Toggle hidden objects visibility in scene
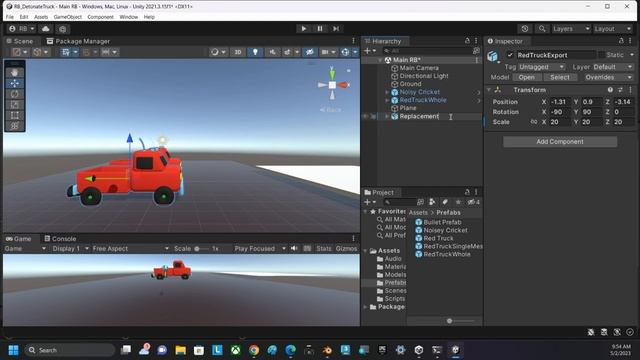The image size is (640, 360). click(310, 52)
